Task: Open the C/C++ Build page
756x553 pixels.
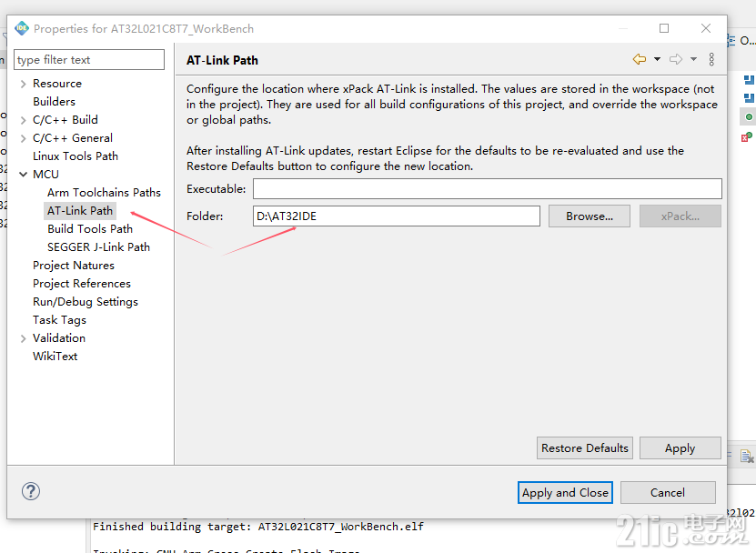Action: coord(66,119)
